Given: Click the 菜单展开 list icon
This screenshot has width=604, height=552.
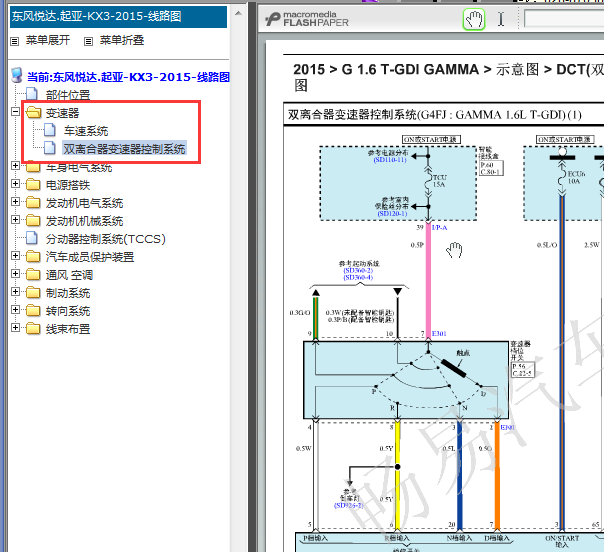Looking at the screenshot, I should tap(15, 41).
